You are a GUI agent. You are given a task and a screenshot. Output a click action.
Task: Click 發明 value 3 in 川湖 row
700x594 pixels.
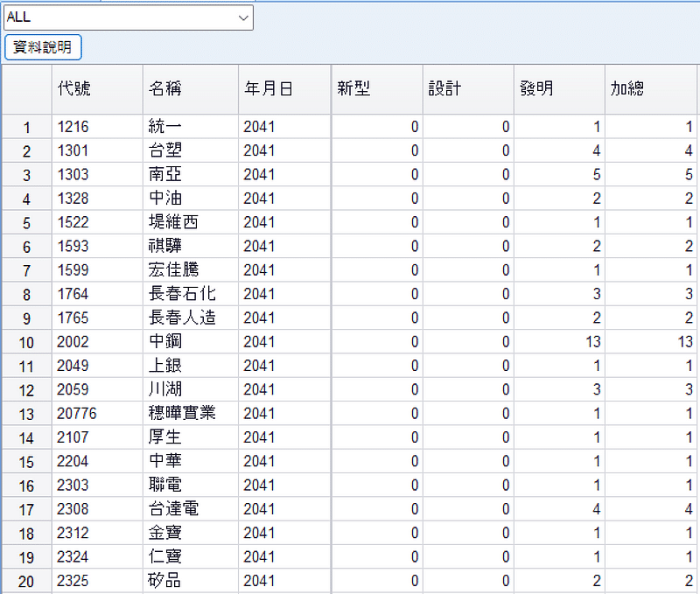(x=559, y=390)
